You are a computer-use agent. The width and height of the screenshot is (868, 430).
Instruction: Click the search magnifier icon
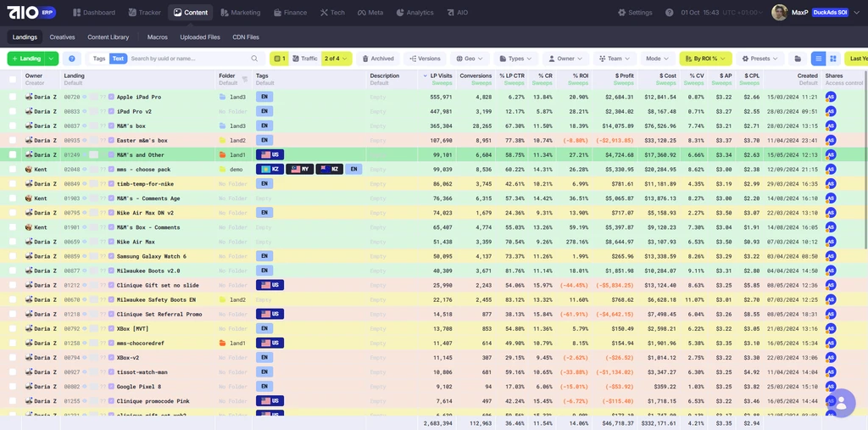click(254, 59)
